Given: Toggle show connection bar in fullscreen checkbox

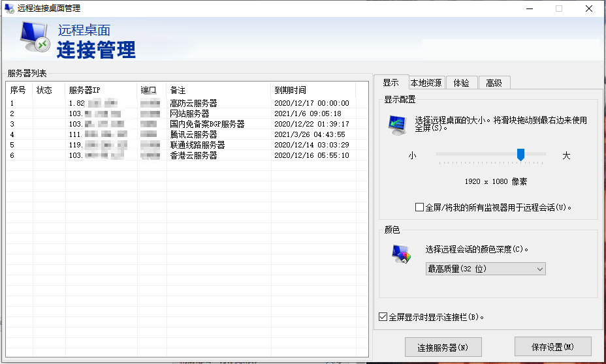Looking at the screenshot, I should coord(383,317).
